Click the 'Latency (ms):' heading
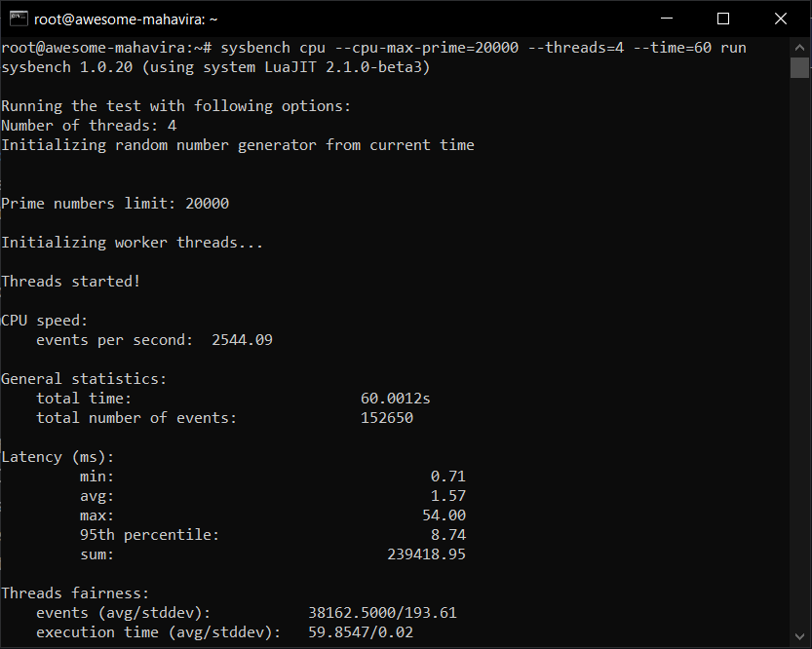 58,457
